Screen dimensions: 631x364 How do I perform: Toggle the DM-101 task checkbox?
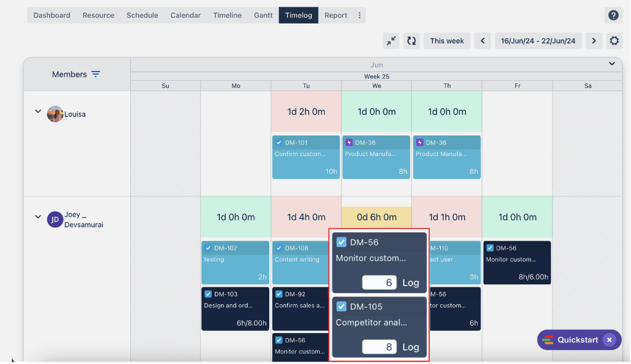tap(278, 143)
